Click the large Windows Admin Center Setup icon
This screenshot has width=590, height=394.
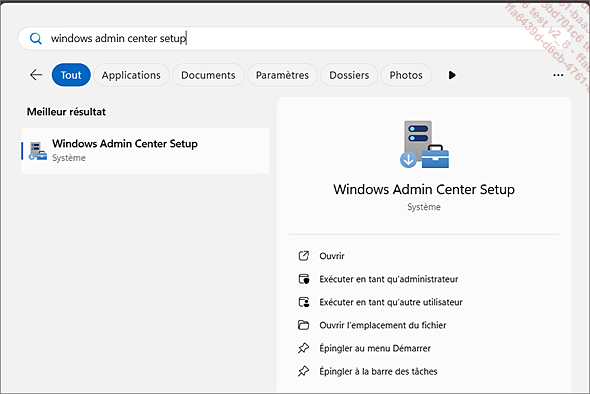424,145
